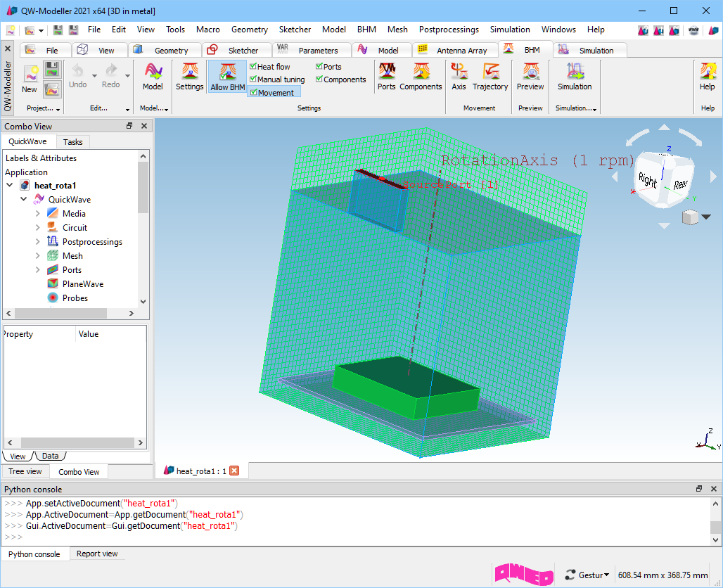Open the Postprocessings menu
The width and height of the screenshot is (723, 588).
tap(449, 30)
